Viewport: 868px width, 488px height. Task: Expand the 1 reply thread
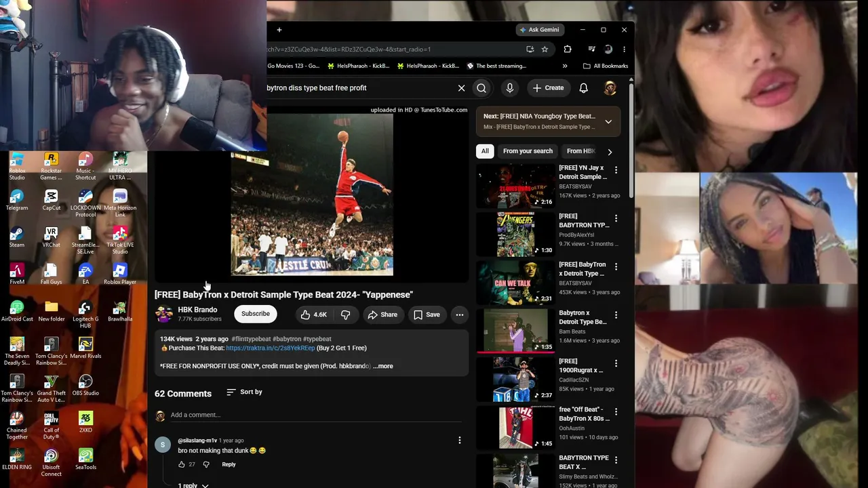click(x=193, y=485)
